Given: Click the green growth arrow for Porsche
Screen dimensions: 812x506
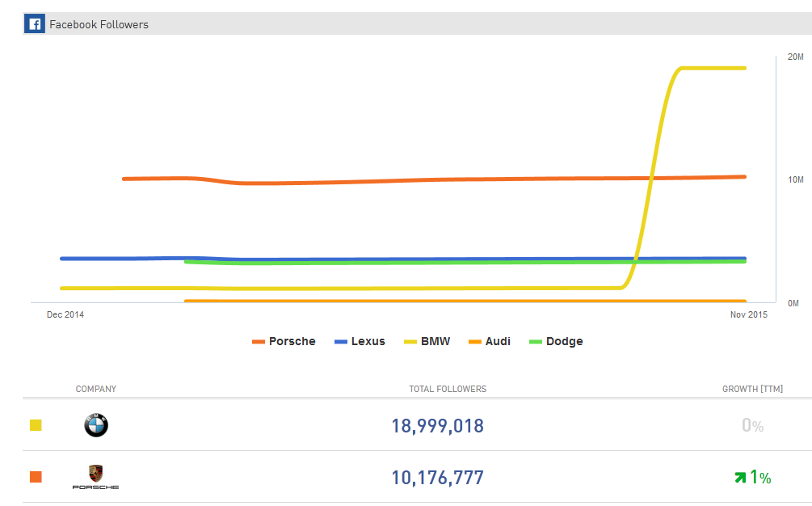Looking at the screenshot, I should tap(741, 477).
